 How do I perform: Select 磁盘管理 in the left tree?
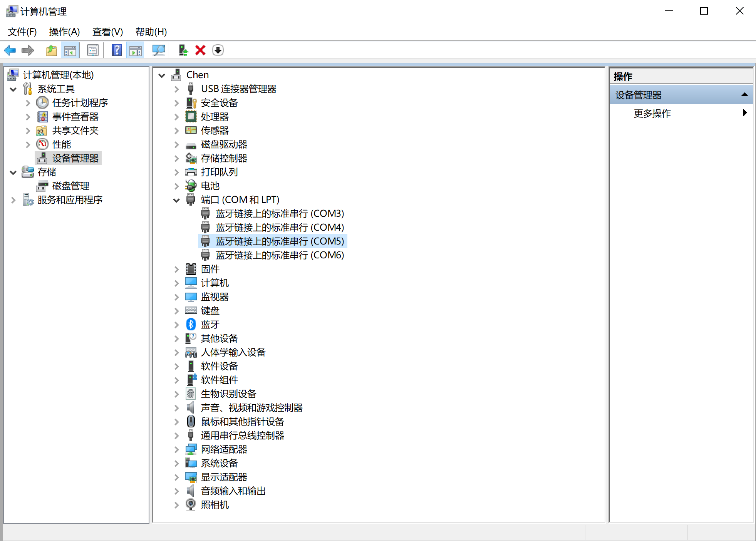coord(70,186)
